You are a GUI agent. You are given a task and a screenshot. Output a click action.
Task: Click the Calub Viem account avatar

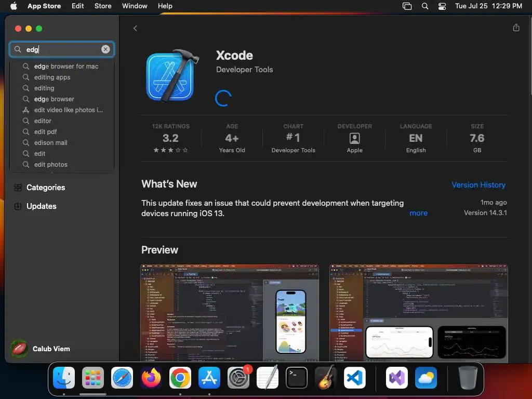19,349
